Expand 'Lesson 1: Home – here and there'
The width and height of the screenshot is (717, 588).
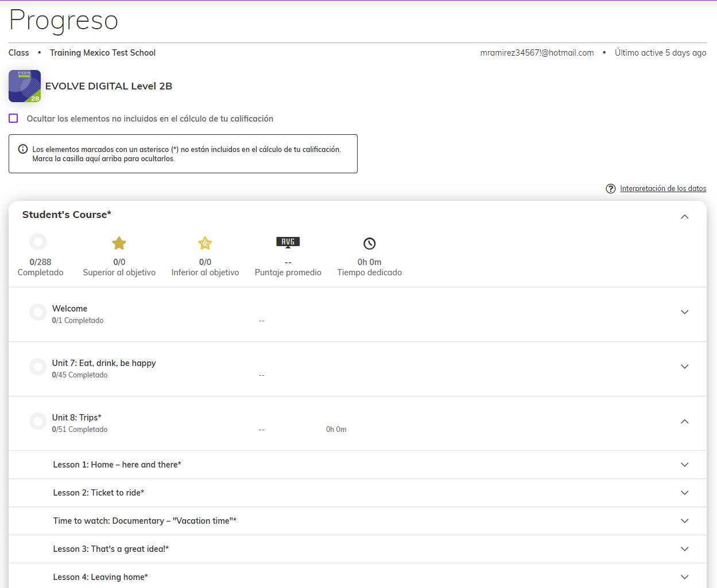pos(684,465)
